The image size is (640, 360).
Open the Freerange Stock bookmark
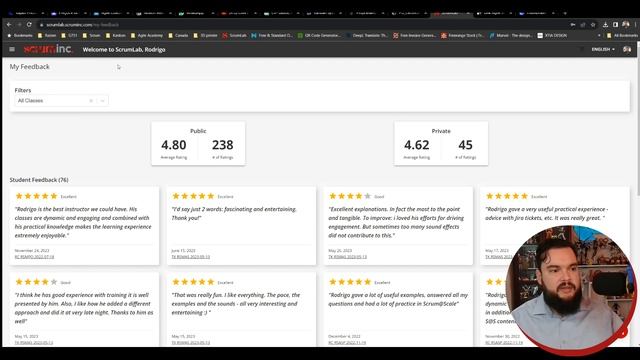(462, 36)
